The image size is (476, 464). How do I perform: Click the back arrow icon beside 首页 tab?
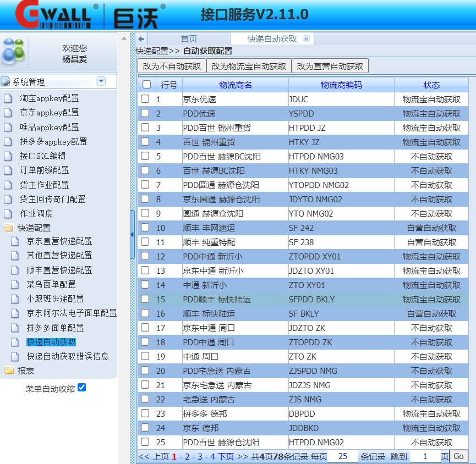coord(141,39)
